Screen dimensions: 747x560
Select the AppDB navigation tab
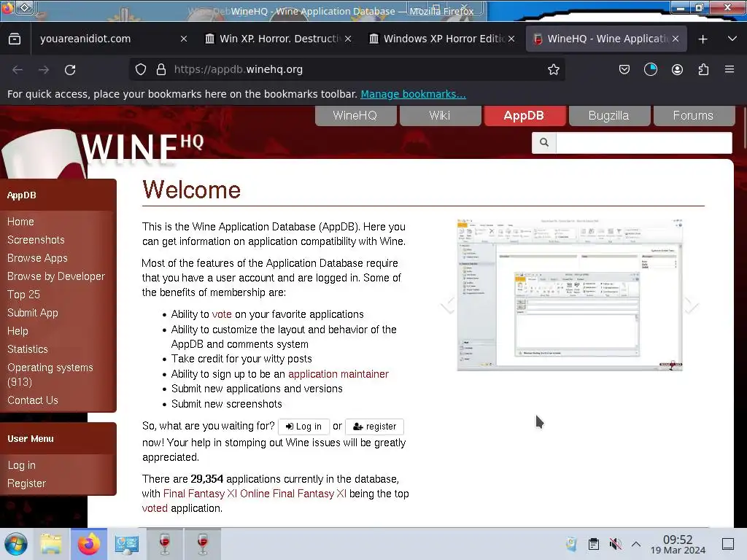[x=524, y=116]
